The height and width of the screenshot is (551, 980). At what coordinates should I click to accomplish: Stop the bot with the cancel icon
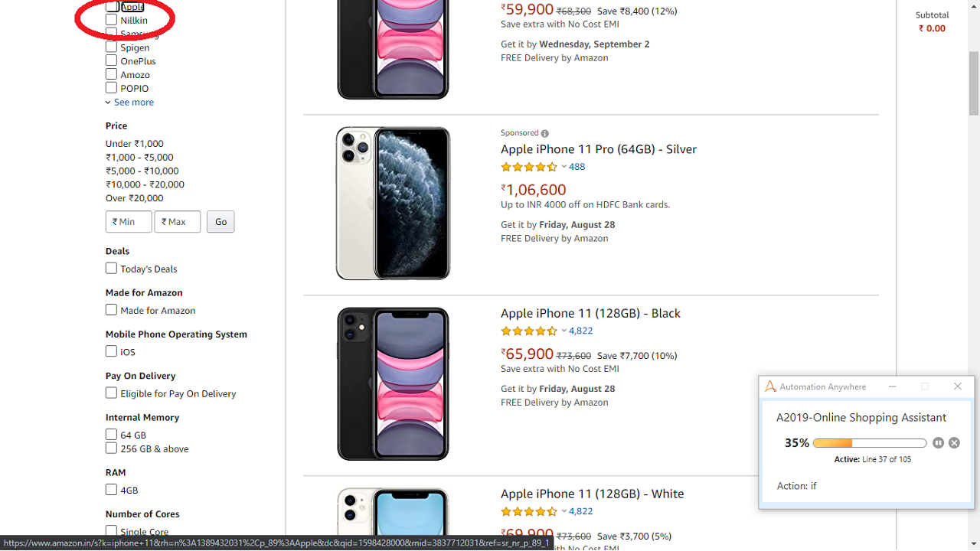[x=954, y=443]
